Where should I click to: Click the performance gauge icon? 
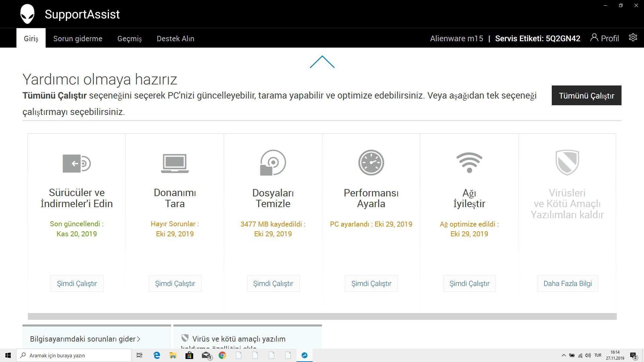coord(371,163)
